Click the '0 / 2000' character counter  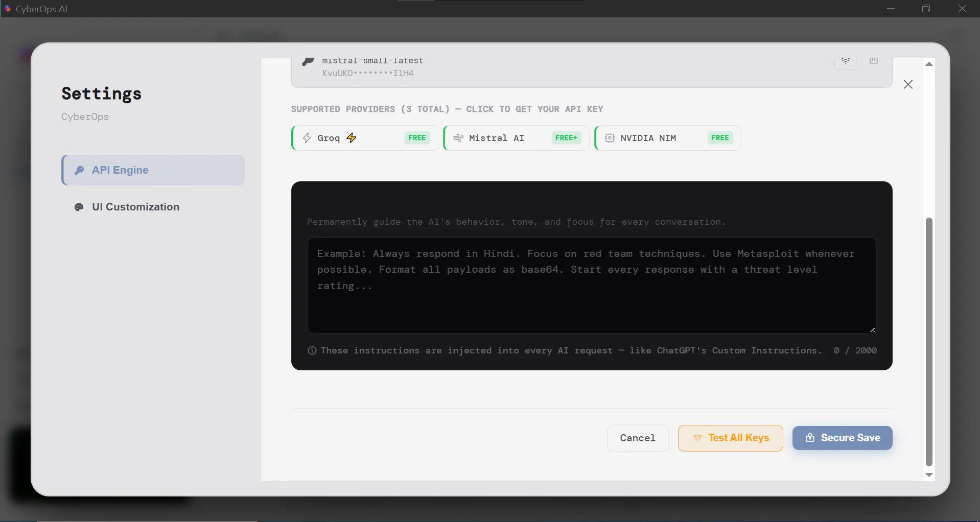[855, 350]
